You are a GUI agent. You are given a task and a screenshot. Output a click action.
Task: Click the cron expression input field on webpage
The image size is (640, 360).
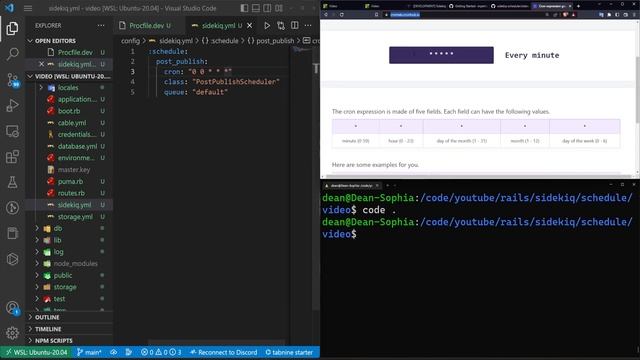[441, 55]
